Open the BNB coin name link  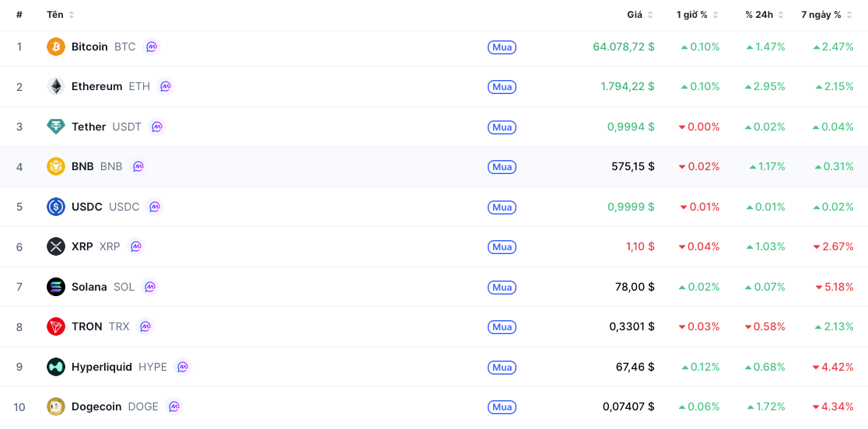click(82, 166)
